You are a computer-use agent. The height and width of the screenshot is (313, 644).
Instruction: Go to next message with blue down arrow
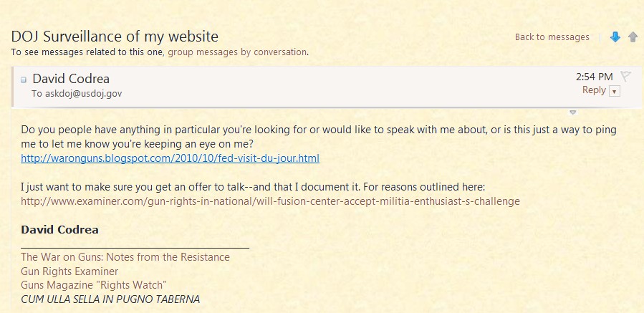pos(615,37)
